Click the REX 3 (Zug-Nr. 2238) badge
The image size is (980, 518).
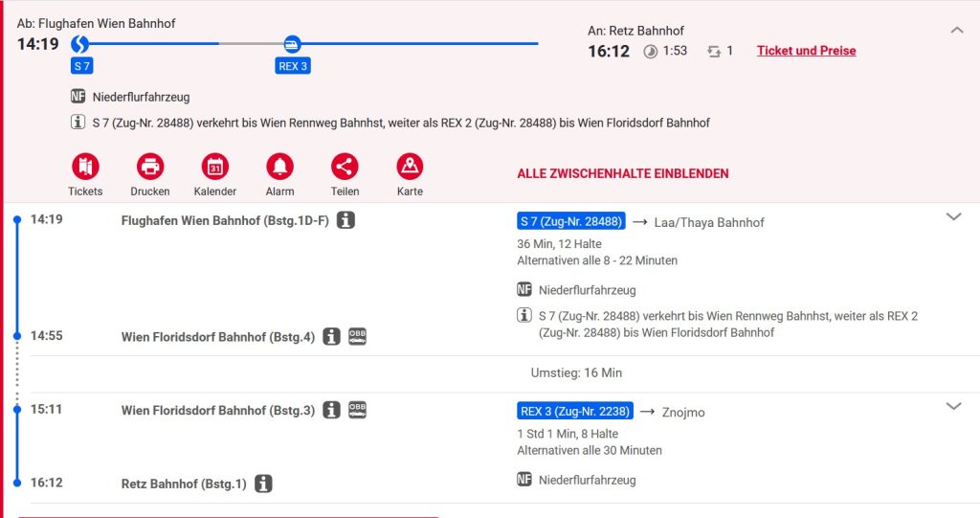pos(575,412)
